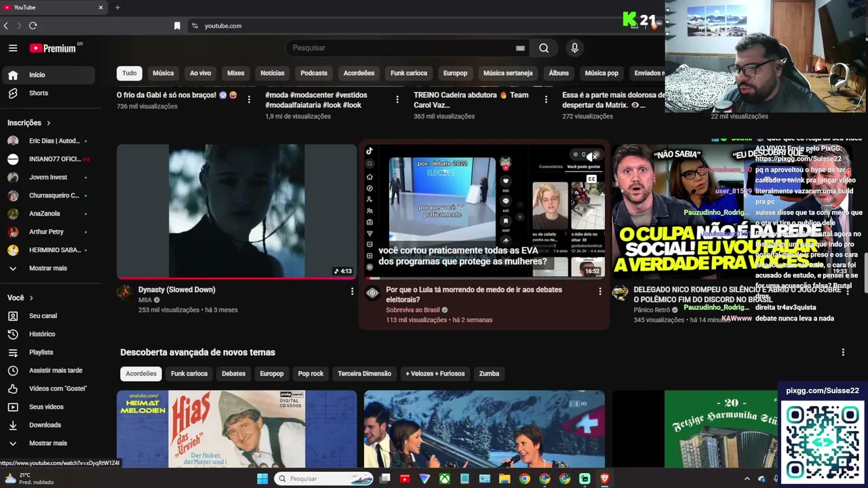
Task: Open the site settings icon beside youtube.com
Action: (195, 26)
